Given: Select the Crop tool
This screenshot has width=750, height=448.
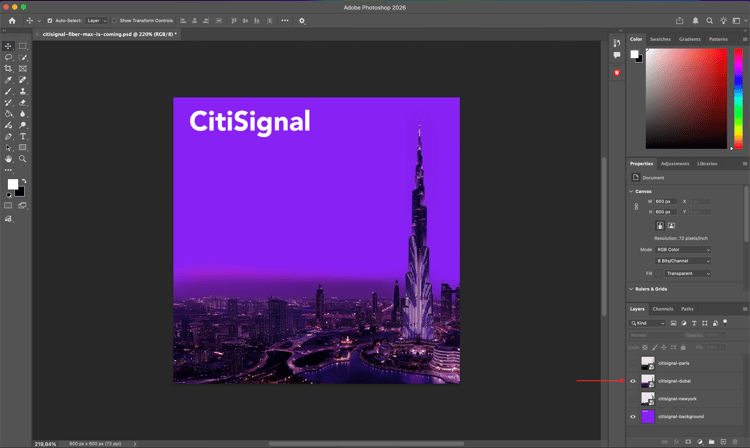Looking at the screenshot, I should [8, 69].
